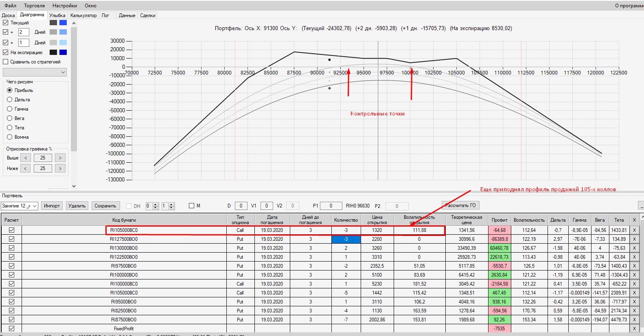Select the Гамма radio option
The image size is (644, 336).
pos(10,109)
